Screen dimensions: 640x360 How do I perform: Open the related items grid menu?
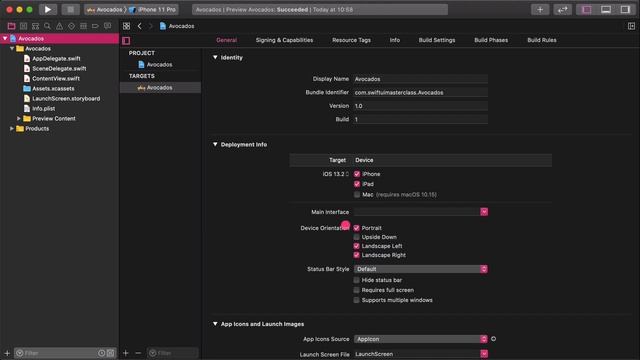(127, 26)
